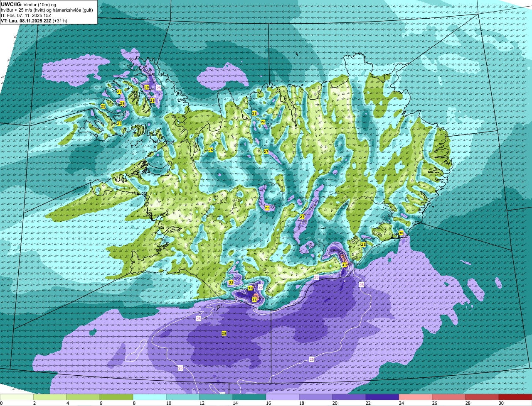Click the legend scale value "24"
This screenshot has width=532, height=406.
(401, 403)
